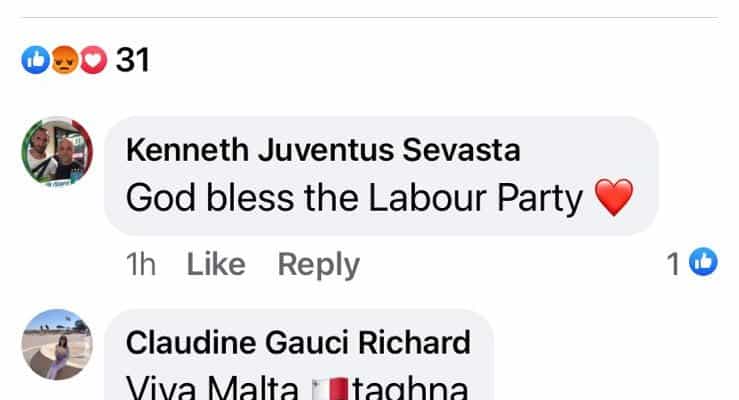Click the red heart emoji in Kenneth's comment
Viewport: 739px width, 400px height.
[x=614, y=197]
